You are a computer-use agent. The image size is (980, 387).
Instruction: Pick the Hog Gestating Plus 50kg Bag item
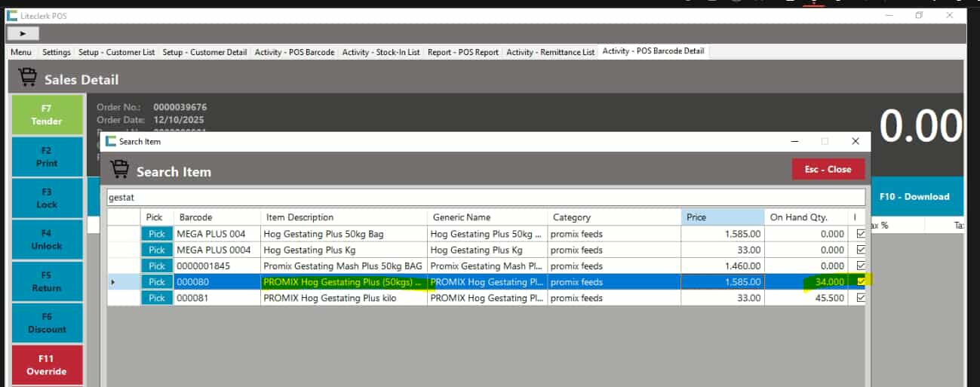coord(156,234)
